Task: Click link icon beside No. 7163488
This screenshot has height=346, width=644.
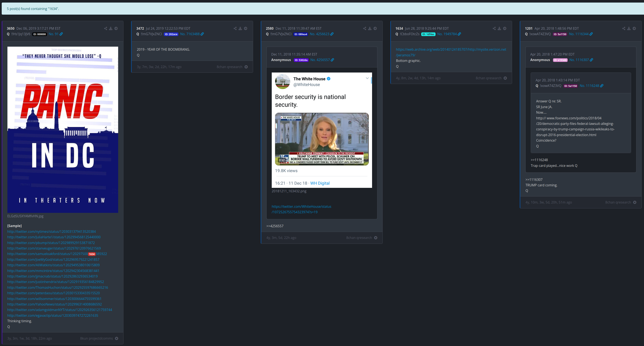Action: click(x=202, y=34)
